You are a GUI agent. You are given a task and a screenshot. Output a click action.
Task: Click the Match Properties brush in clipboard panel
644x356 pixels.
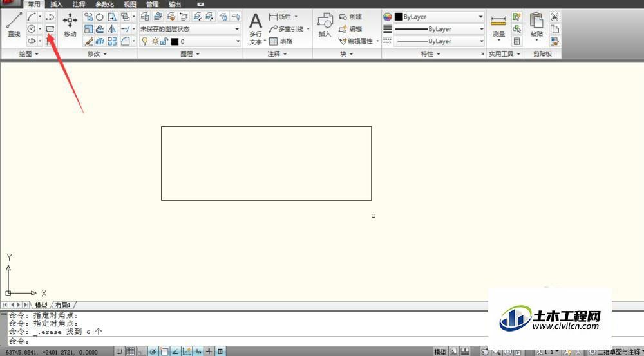point(554,41)
